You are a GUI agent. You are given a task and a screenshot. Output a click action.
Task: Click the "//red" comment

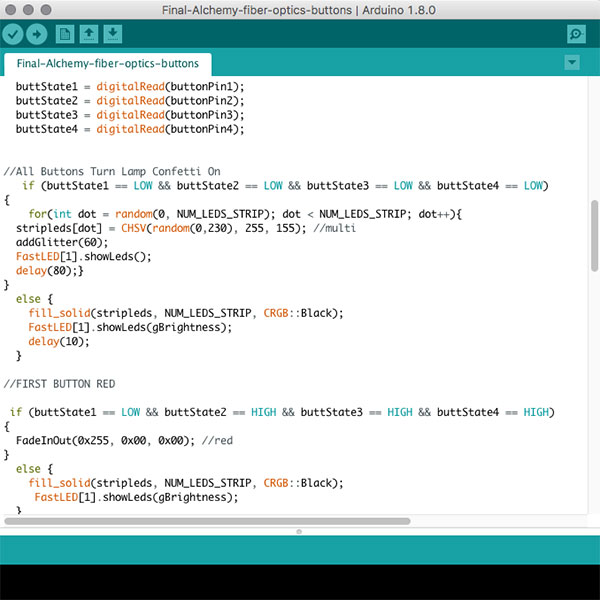click(x=217, y=440)
